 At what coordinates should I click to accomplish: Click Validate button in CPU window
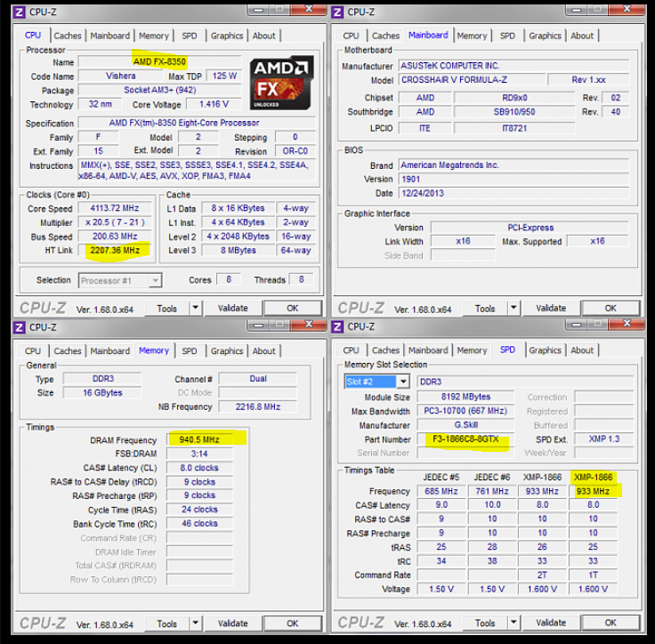coord(232,309)
